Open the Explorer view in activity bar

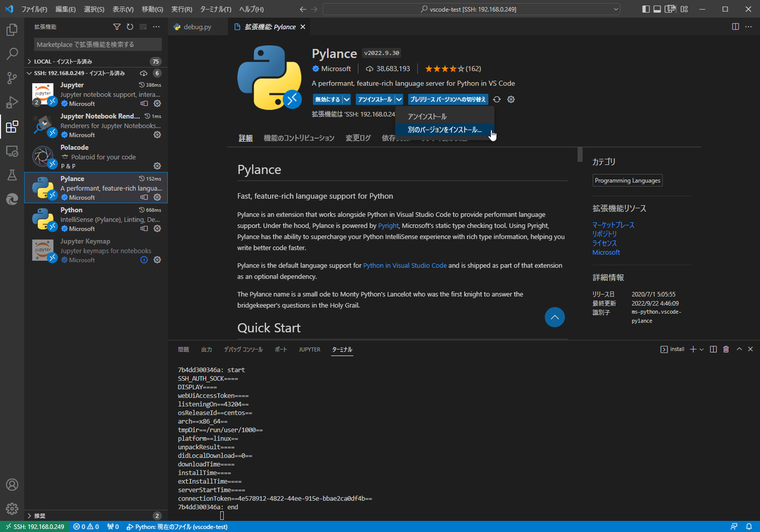12,30
